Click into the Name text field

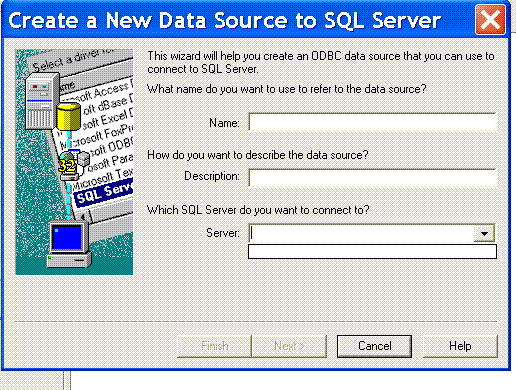[372, 122]
